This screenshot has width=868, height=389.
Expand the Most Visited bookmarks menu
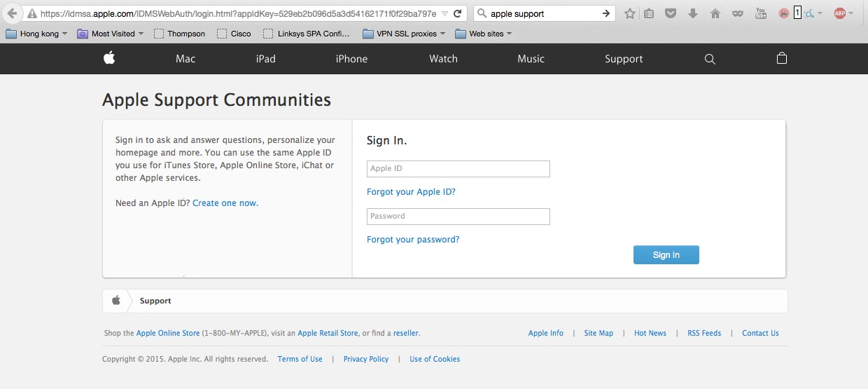[111, 34]
